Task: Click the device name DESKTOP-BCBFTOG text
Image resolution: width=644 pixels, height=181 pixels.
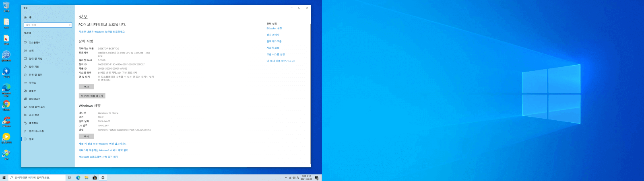Action: click(x=108, y=49)
